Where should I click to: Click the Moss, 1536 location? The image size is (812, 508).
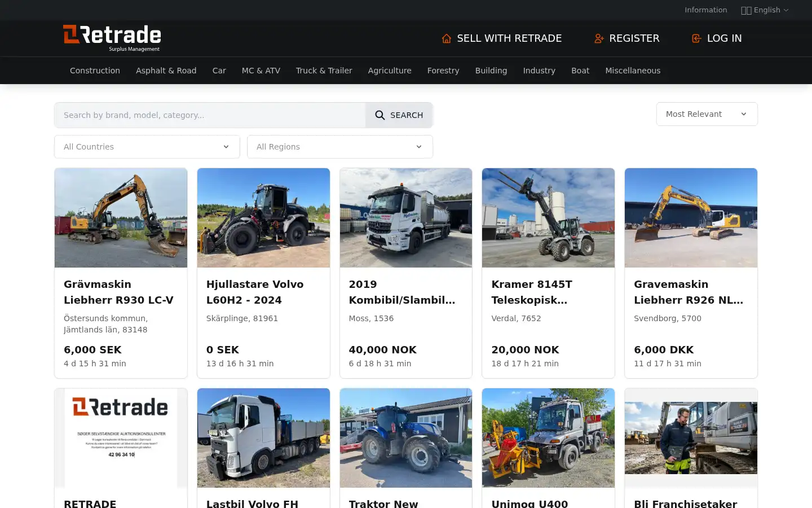[372, 318]
